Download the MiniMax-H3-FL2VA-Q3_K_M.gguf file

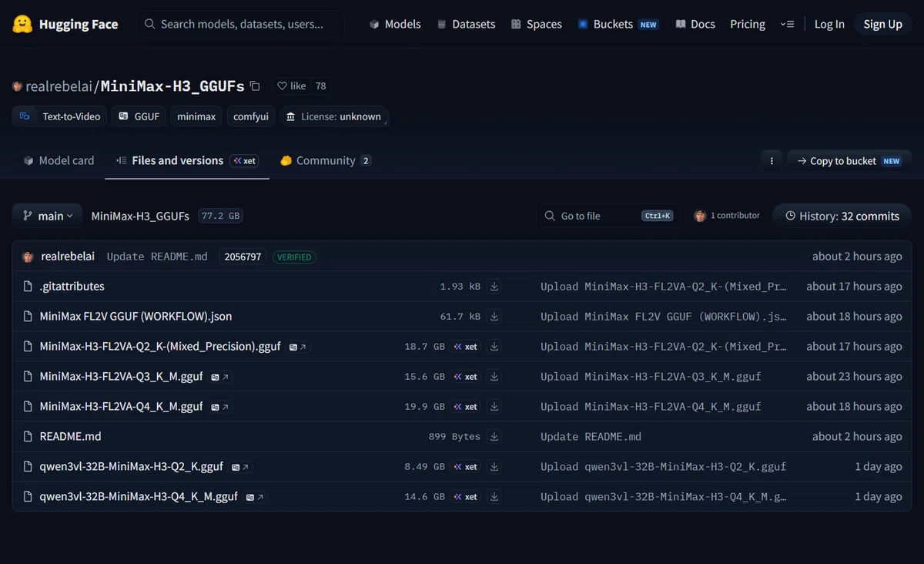494,377
